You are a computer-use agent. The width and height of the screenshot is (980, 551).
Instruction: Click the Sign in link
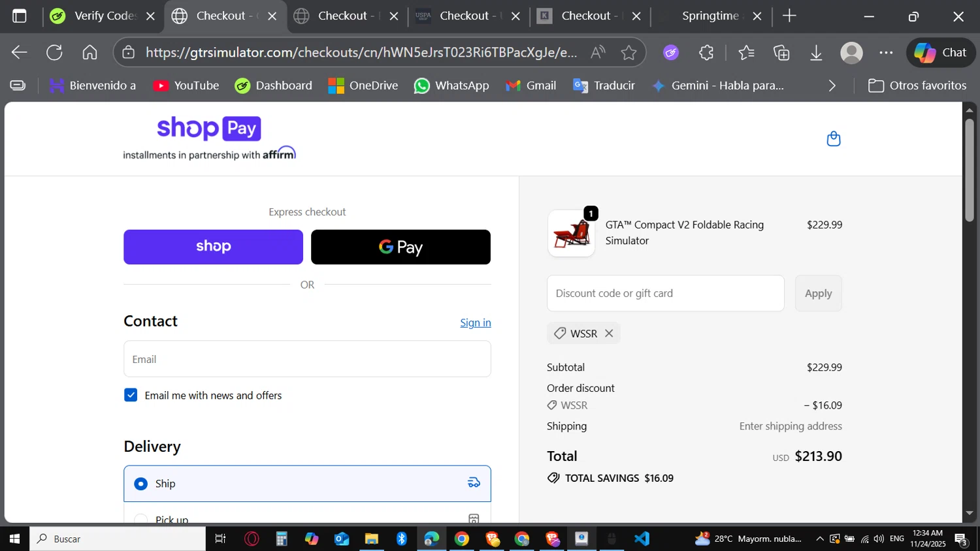476,323
